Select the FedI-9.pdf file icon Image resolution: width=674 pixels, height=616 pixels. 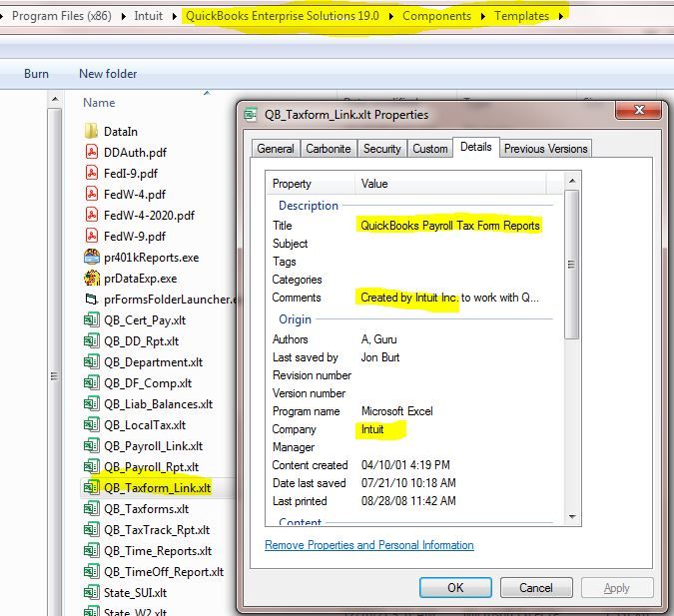coord(92,173)
